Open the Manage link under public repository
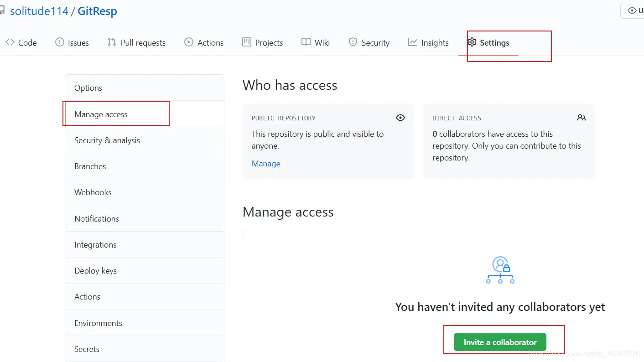The height and width of the screenshot is (362, 644). pyautogui.click(x=266, y=164)
